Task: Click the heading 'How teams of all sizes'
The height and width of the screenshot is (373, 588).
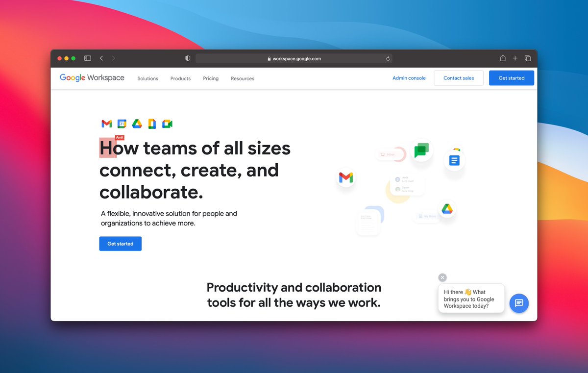Action: [x=195, y=148]
